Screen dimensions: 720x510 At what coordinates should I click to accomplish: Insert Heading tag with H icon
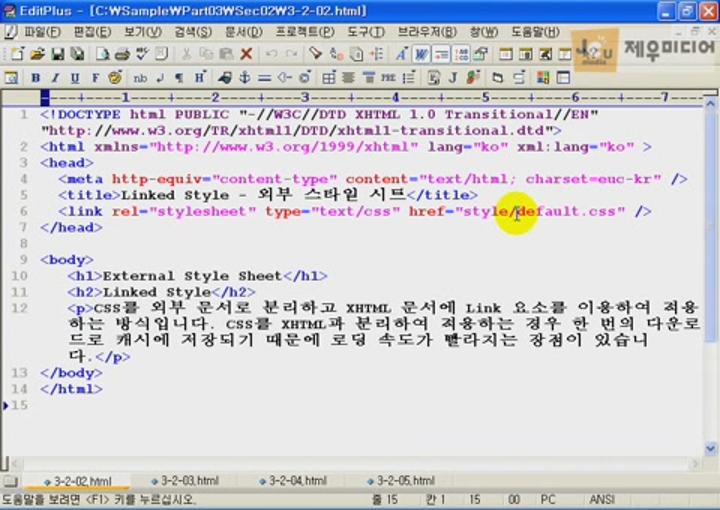click(200, 78)
